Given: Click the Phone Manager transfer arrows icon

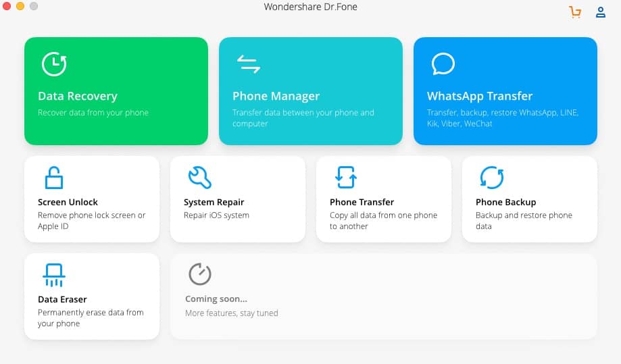Looking at the screenshot, I should pyautogui.click(x=248, y=64).
